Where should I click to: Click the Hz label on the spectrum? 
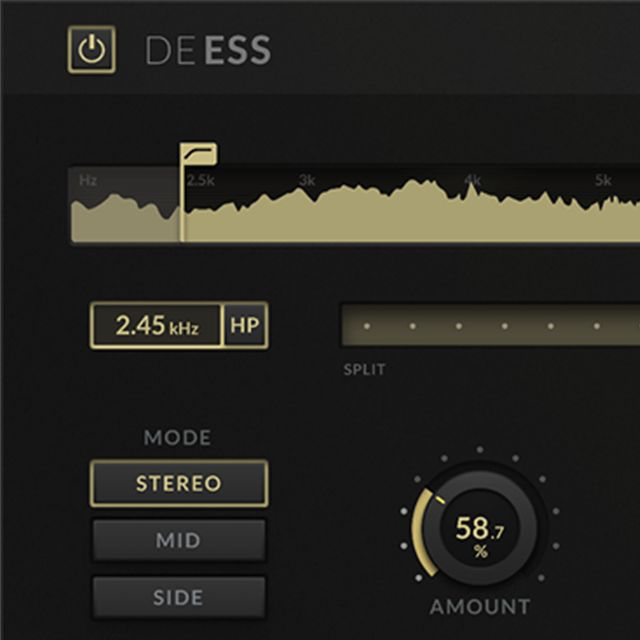tap(88, 180)
